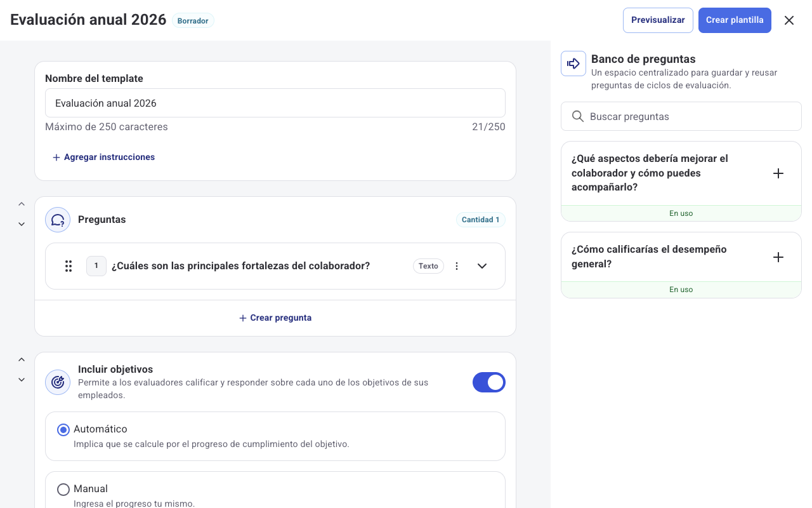
Task: Click '¿Qué aspectos debería mejorar el colaborador' question text
Action: click(x=650, y=173)
